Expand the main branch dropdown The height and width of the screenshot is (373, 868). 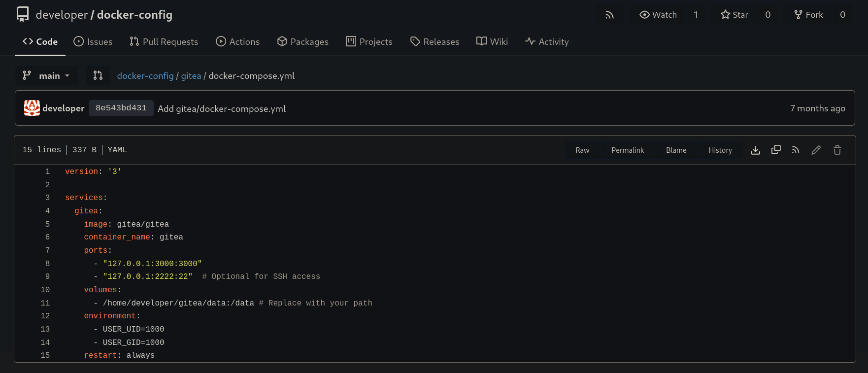pos(46,75)
